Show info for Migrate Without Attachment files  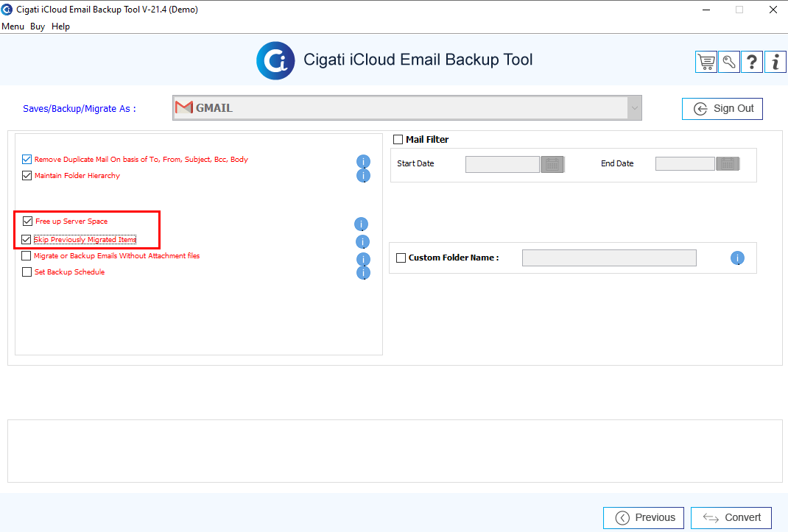pyautogui.click(x=363, y=259)
